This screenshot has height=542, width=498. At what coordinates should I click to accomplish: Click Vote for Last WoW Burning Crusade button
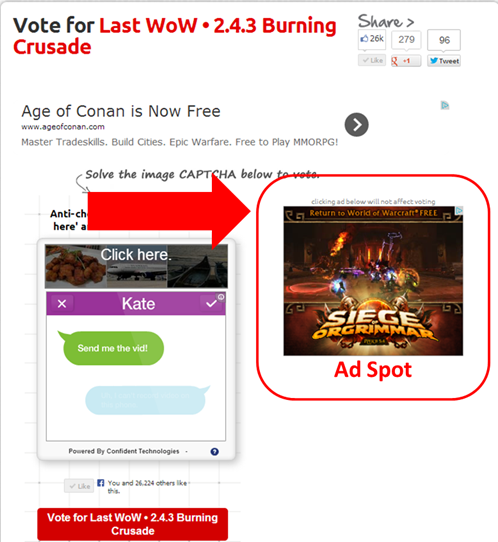(x=133, y=524)
